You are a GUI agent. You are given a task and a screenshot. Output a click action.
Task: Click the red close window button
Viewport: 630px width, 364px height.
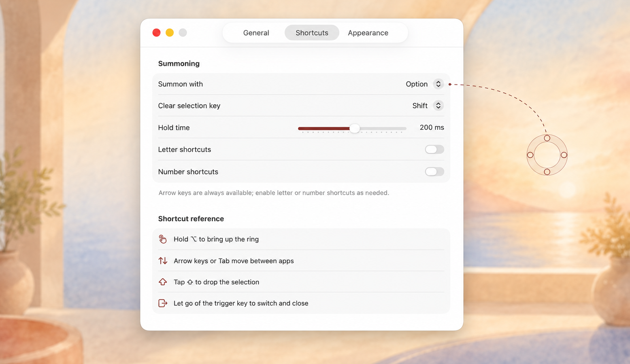[x=156, y=33]
